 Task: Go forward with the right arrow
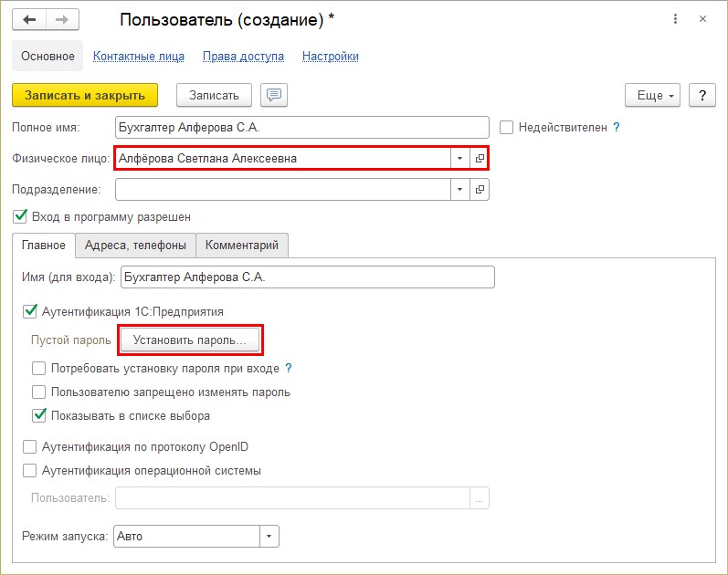62,19
